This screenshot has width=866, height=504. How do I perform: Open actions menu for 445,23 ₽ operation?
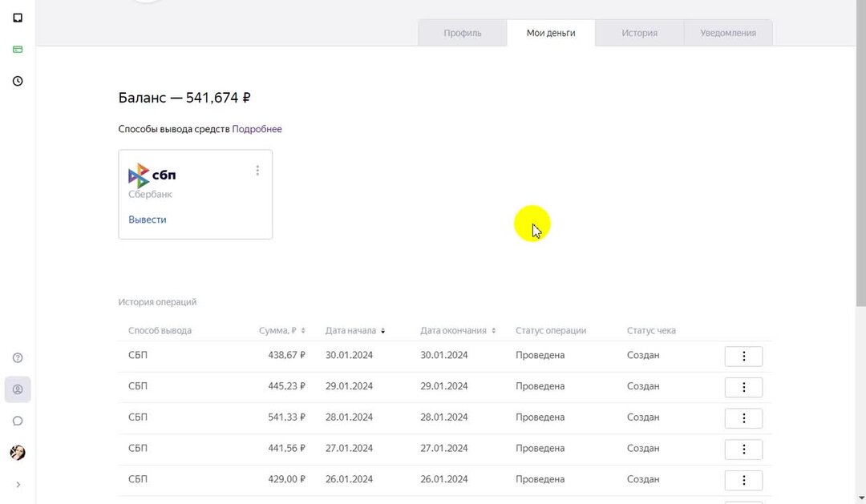[743, 387]
